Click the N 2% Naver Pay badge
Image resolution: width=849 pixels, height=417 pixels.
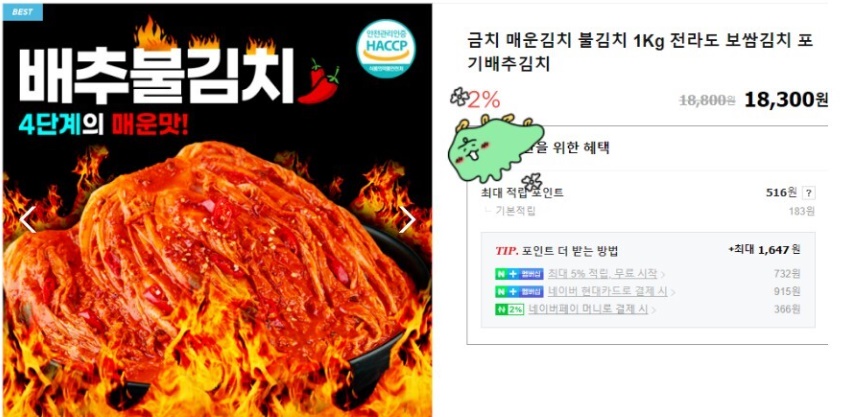[x=509, y=310]
